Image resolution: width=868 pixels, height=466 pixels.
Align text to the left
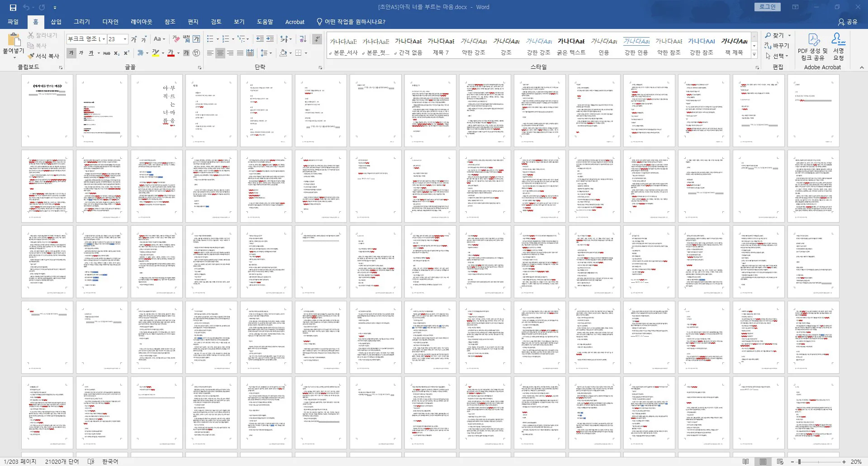pos(210,53)
